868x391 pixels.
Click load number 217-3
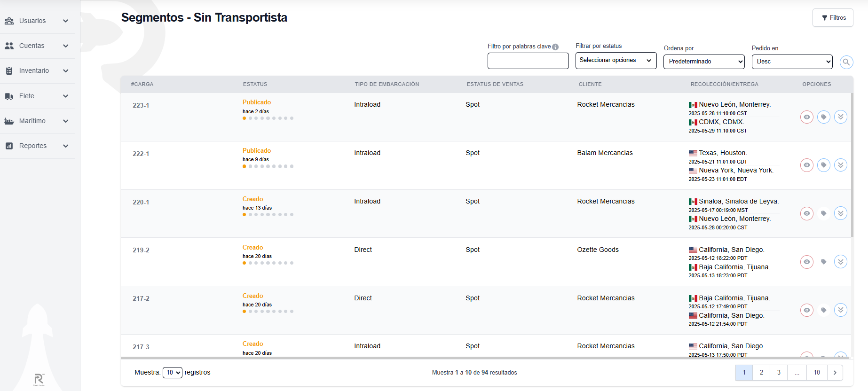(141, 347)
